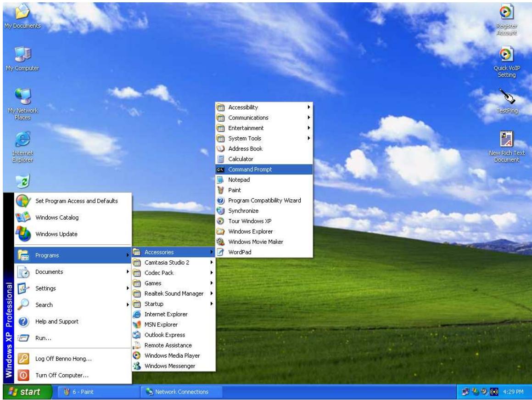This screenshot has height=400, width=532.
Task: Switch to 6 - Paint taskbar button
Action: tap(98, 392)
